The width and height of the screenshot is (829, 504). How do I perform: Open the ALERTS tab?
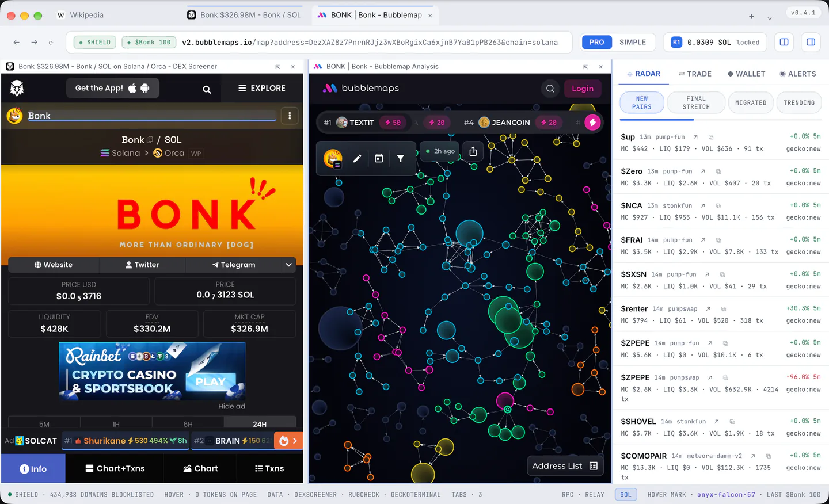[798, 74]
